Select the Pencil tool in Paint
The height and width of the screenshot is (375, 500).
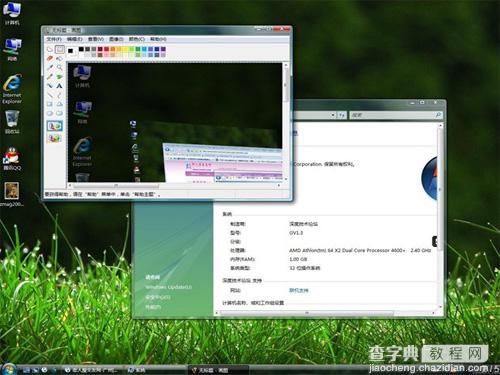[50, 77]
